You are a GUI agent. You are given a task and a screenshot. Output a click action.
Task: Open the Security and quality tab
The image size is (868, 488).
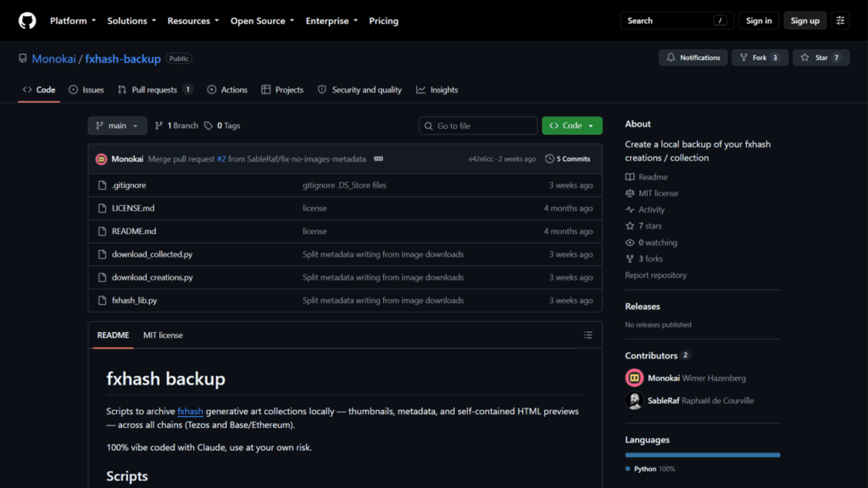coord(359,90)
